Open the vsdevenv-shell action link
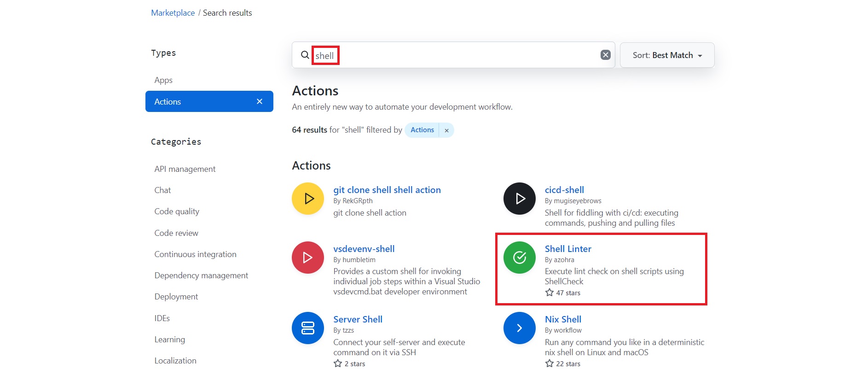868x375 pixels. click(x=364, y=249)
